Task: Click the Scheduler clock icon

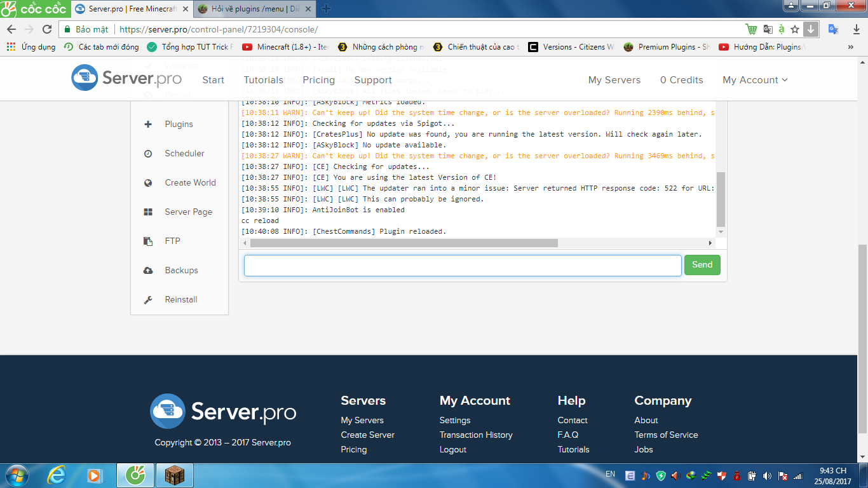Action: (148, 154)
